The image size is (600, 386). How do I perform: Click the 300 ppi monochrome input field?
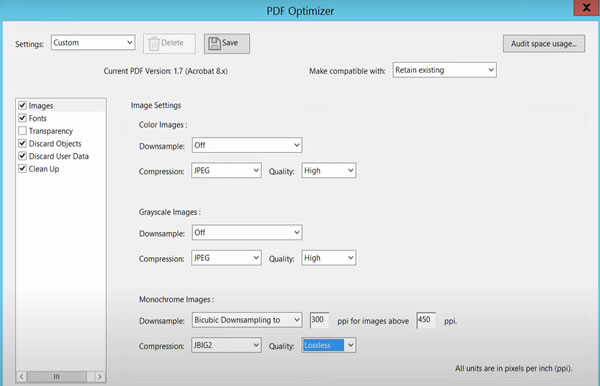[x=319, y=320]
